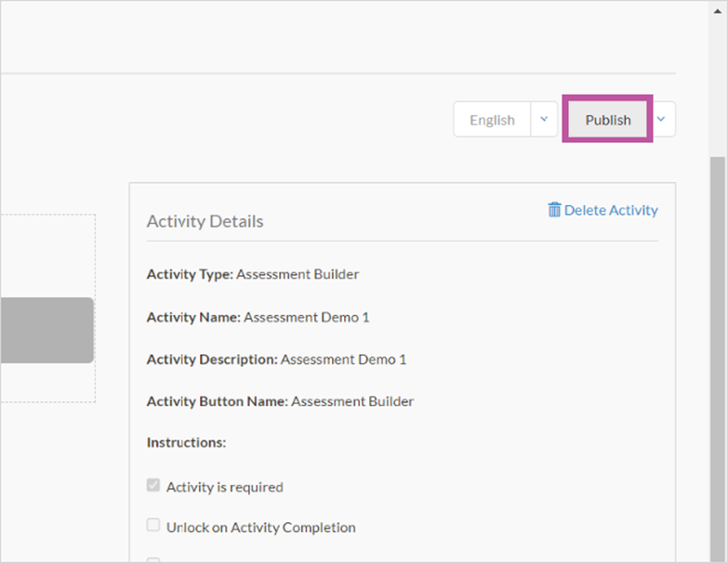Click the vertical scrollbar thumb
Screen dimensions: 728x563
coord(718,360)
